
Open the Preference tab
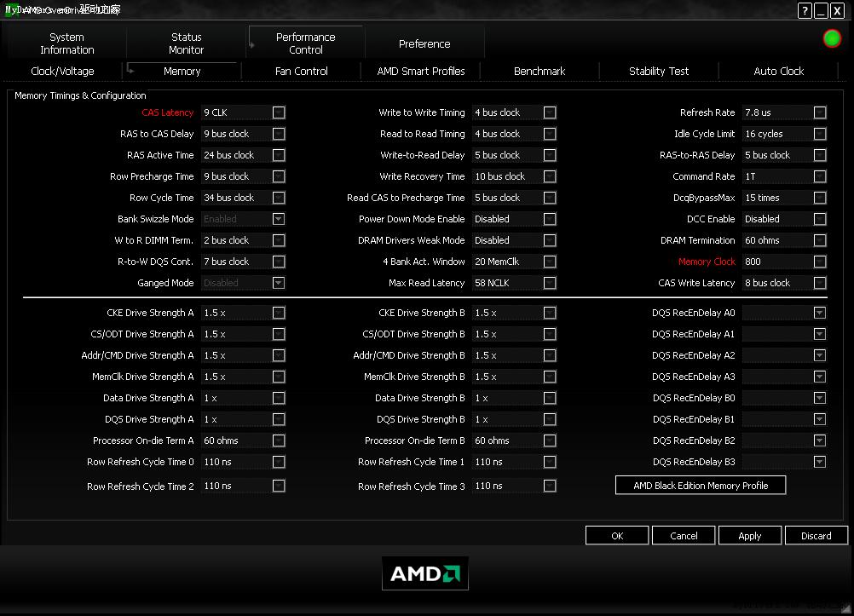click(x=424, y=43)
